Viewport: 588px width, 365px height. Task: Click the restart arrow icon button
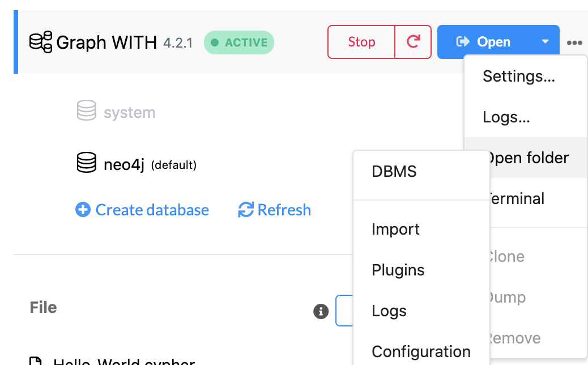[413, 41]
